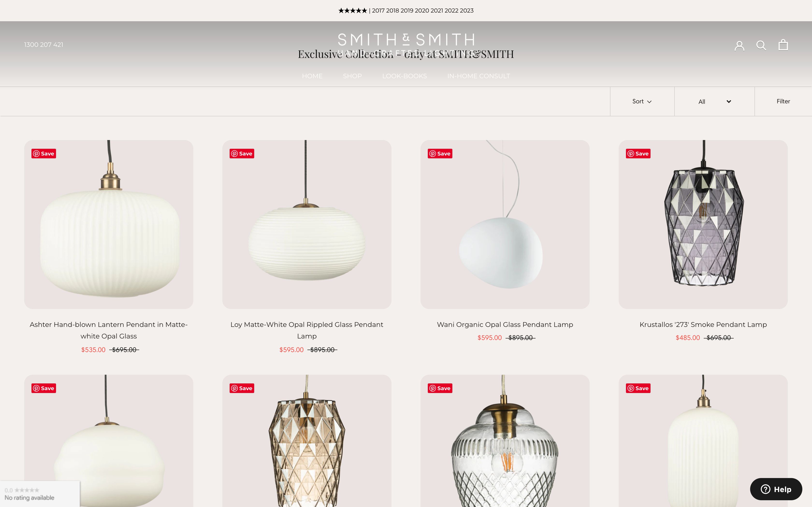Open the IN-HOME CONSULT link
The height and width of the screenshot is (507, 812).
(478, 76)
